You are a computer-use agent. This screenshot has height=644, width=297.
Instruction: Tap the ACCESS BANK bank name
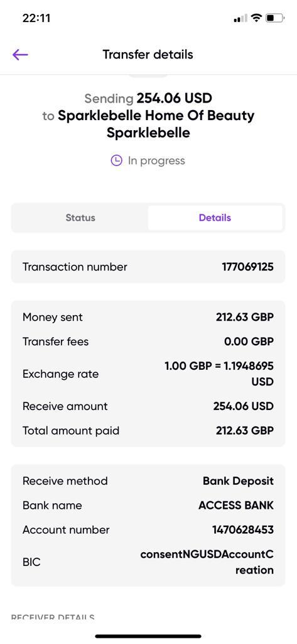pos(236,505)
